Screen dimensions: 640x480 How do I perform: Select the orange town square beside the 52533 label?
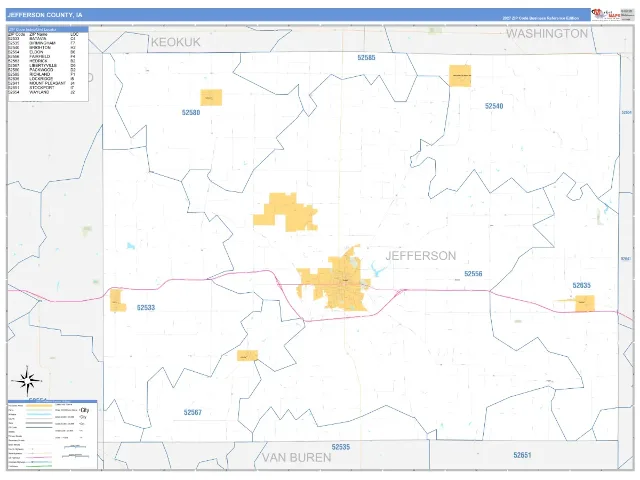click(117, 301)
